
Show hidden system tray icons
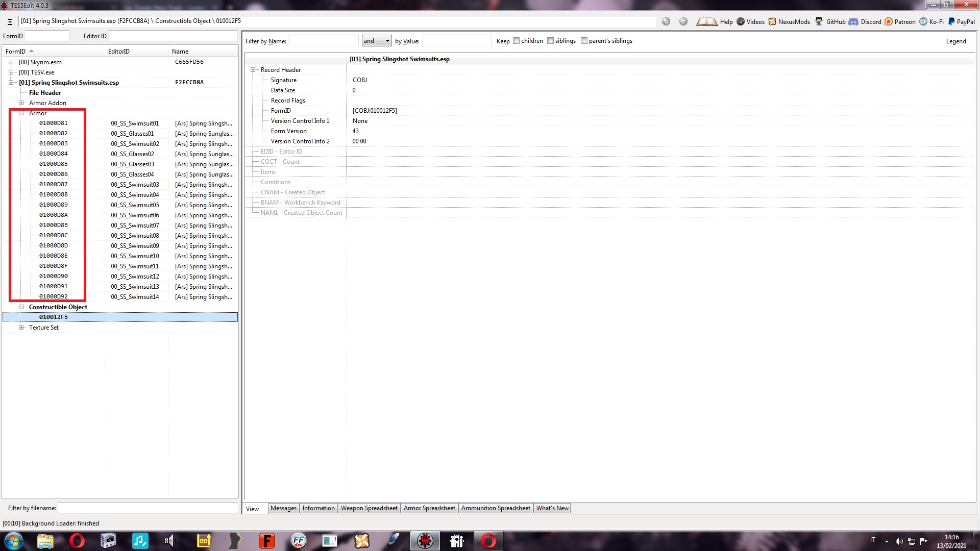pos(887,541)
